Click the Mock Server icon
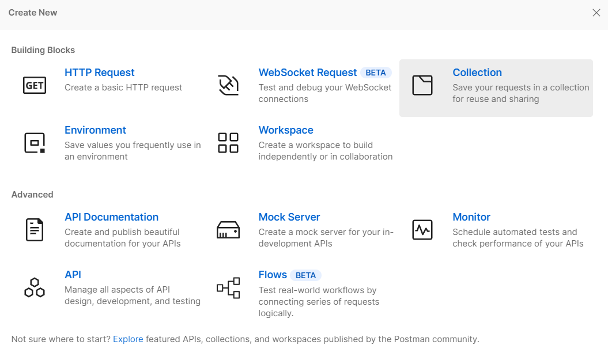Image resolution: width=608 pixels, height=364 pixels. tap(228, 230)
